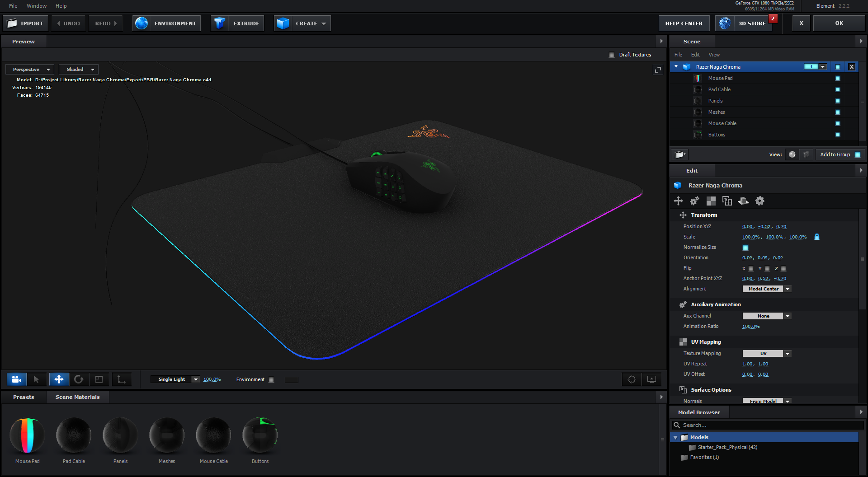Activate the anchor point axis tool
868x477 pixels.
coord(121,379)
